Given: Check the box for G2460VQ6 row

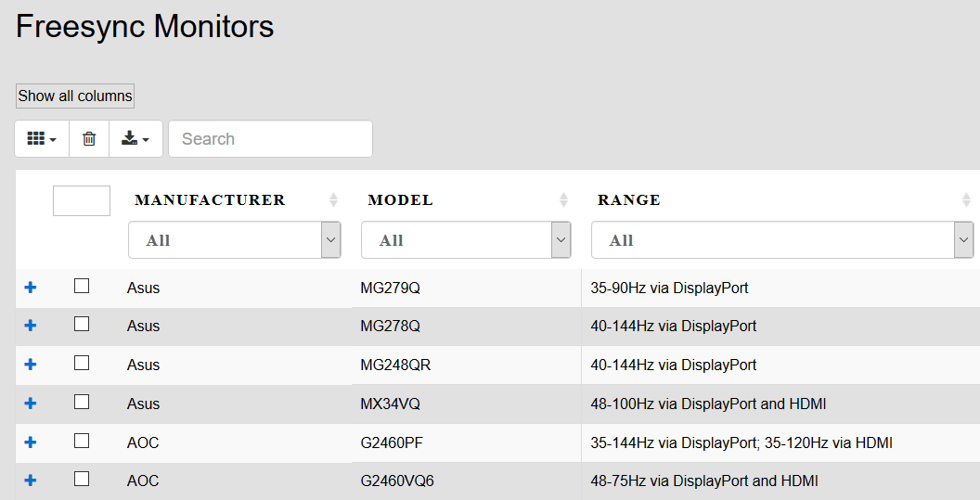Looking at the screenshot, I should pos(82,479).
